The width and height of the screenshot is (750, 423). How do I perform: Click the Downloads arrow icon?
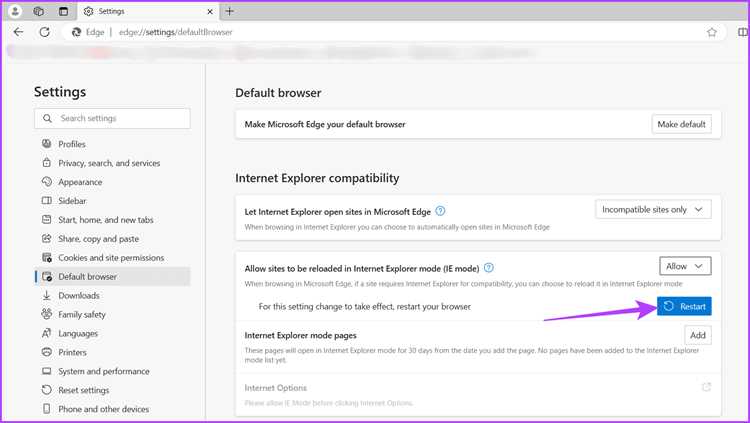click(x=46, y=295)
